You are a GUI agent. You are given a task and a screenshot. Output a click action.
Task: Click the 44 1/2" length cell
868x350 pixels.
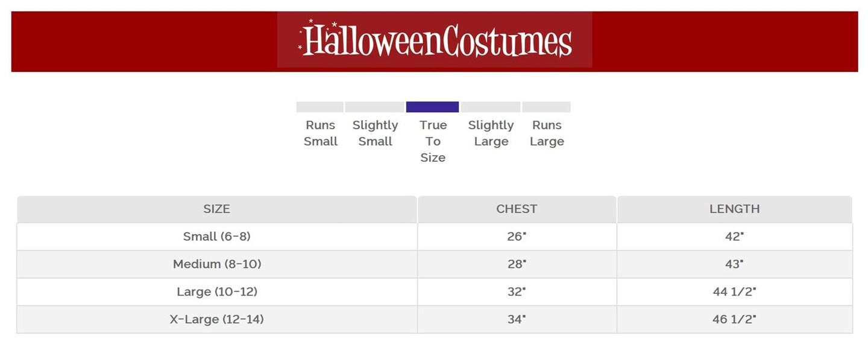tap(734, 292)
